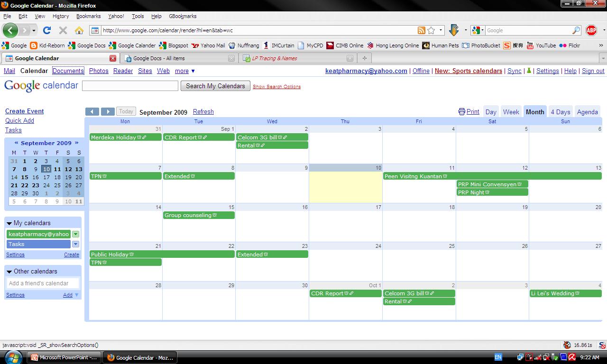Focus the calendar search text box

click(130, 86)
